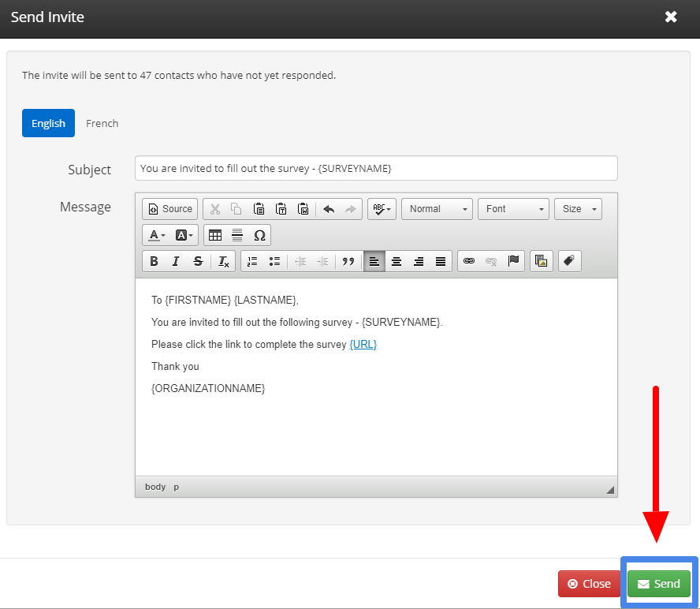Click the increase indent icon
700x609 pixels.
point(322,261)
